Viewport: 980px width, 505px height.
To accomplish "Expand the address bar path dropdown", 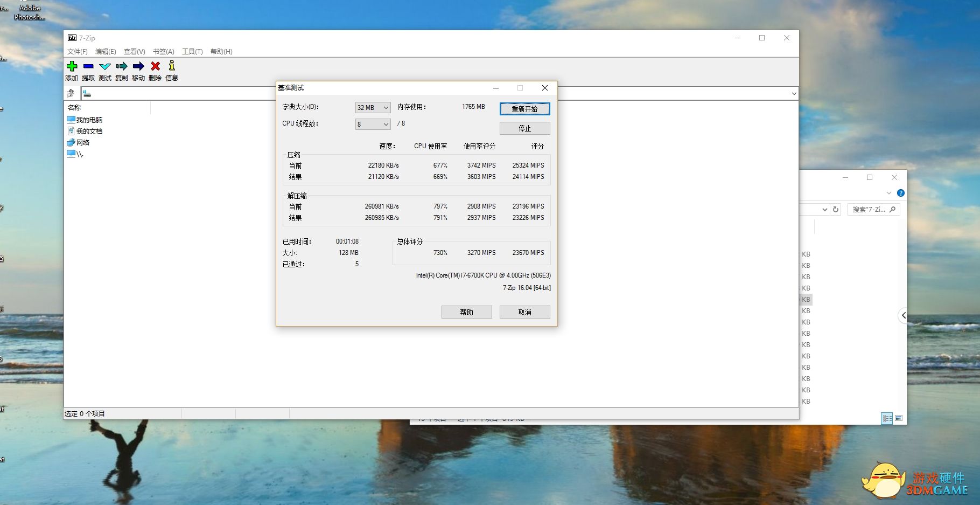I will click(794, 94).
